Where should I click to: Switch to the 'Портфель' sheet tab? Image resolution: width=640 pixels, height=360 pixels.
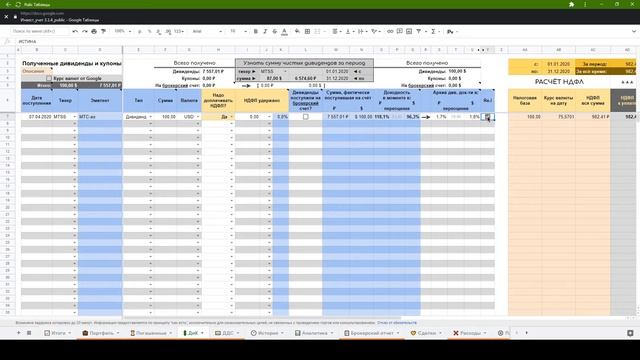pyautogui.click(x=100, y=333)
